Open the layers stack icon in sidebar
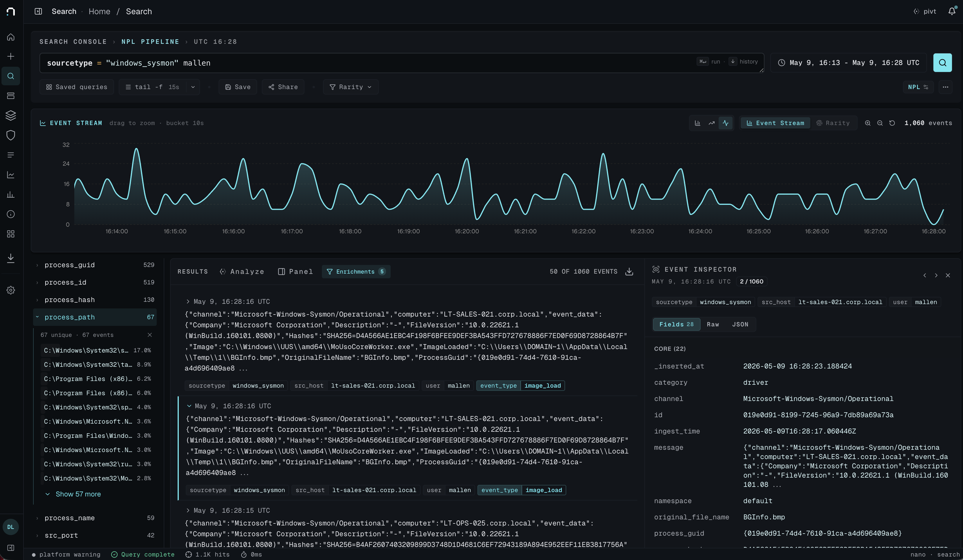The width and height of the screenshot is (963, 560). click(11, 115)
